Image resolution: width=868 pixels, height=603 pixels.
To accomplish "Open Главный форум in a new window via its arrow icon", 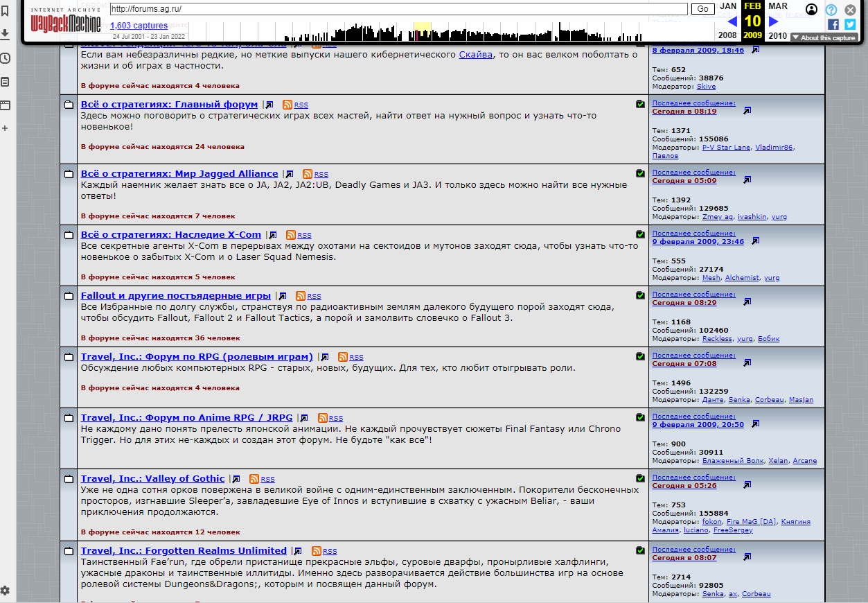I will [269, 105].
